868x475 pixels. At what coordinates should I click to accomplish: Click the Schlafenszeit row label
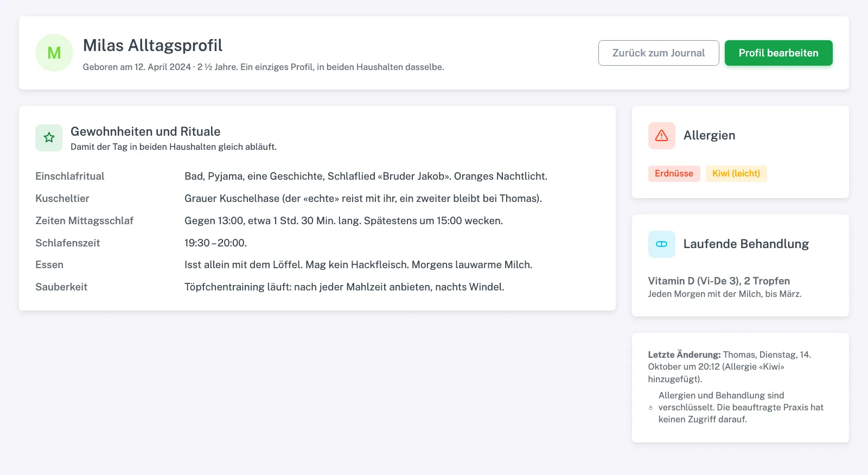68,243
